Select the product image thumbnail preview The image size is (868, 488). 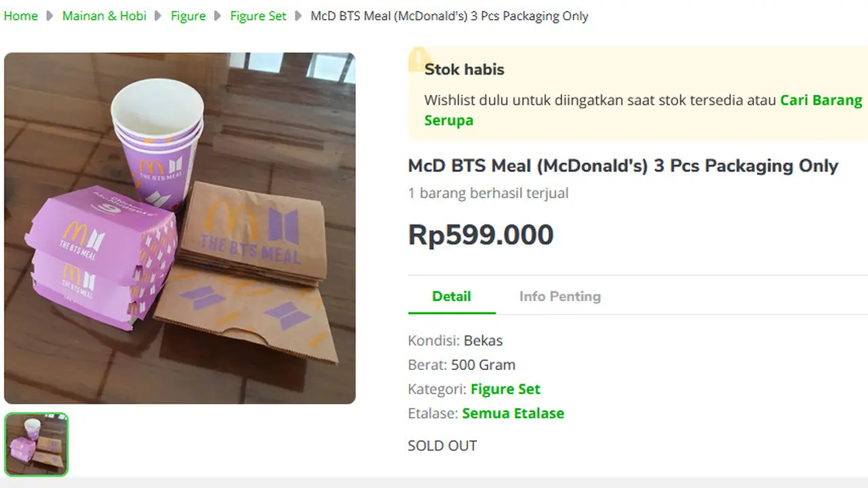[x=37, y=444]
